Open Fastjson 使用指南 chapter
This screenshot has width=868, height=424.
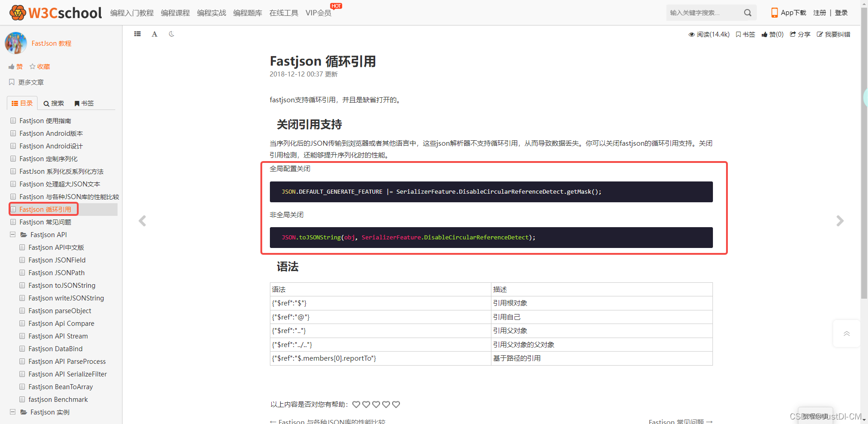45,121
